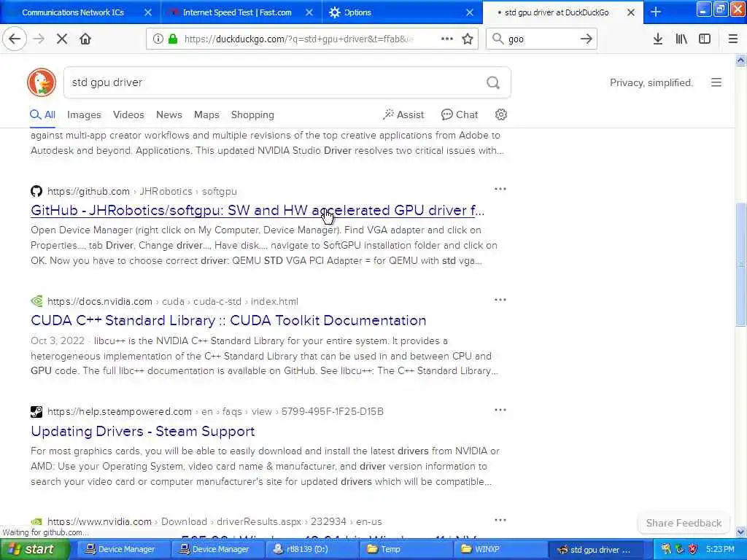The width and height of the screenshot is (747, 560).
Task: Select the Videos search category
Action: point(128,114)
